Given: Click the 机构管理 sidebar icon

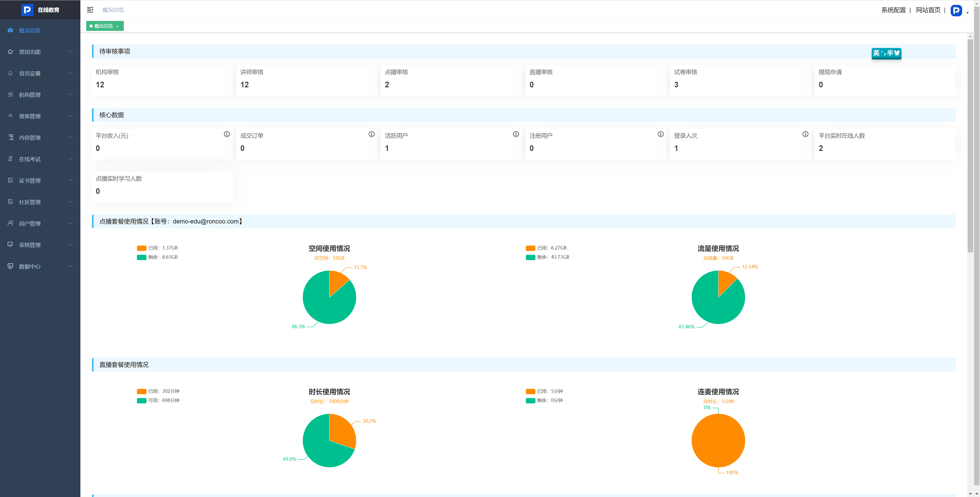Looking at the screenshot, I should click(x=10, y=94).
